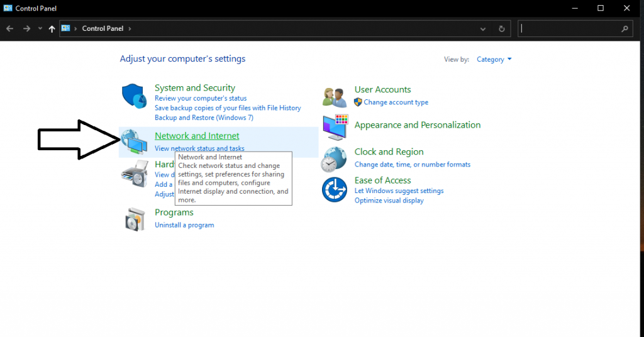
Task: Click Let Windows suggest settings
Action: coord(399,191)
